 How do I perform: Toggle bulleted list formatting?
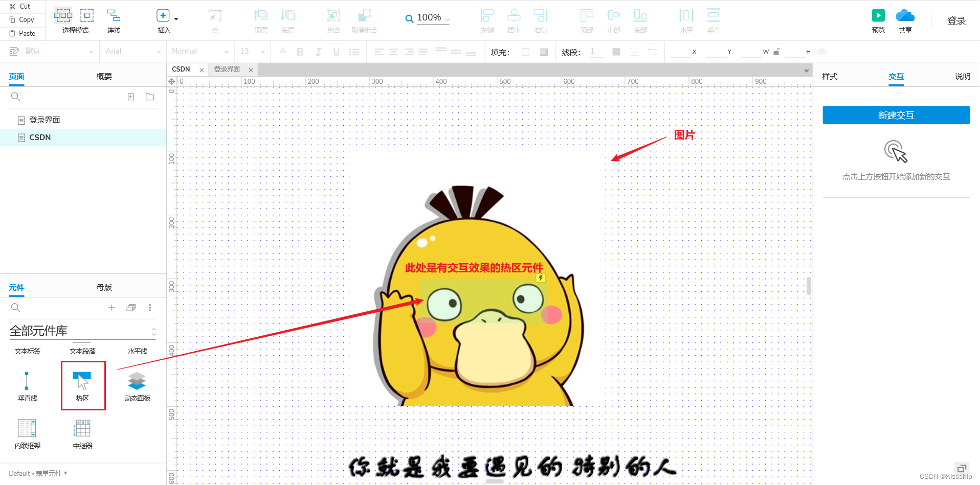tap(354, 52)
